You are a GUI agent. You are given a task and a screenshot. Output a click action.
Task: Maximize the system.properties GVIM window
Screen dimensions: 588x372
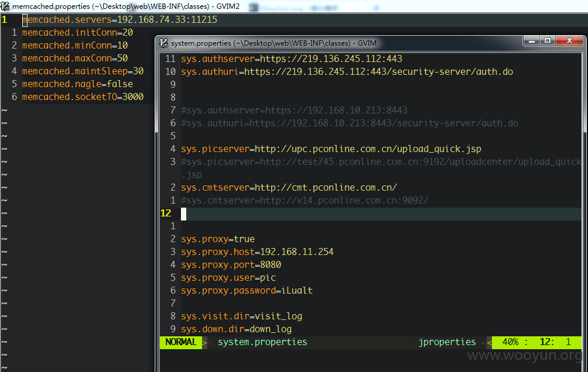click(548, 41)
